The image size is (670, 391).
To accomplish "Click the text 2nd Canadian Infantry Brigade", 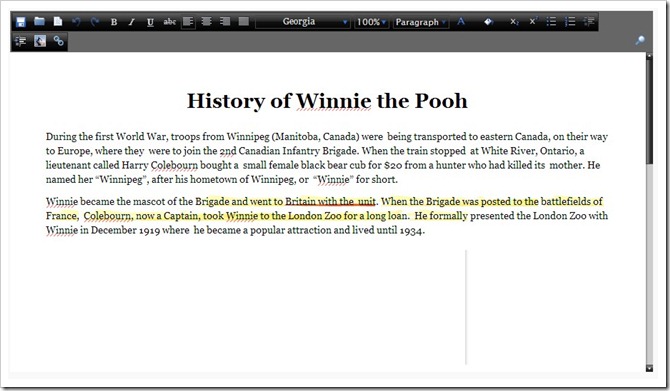I will pyautogui.click(x=288, y=151).
